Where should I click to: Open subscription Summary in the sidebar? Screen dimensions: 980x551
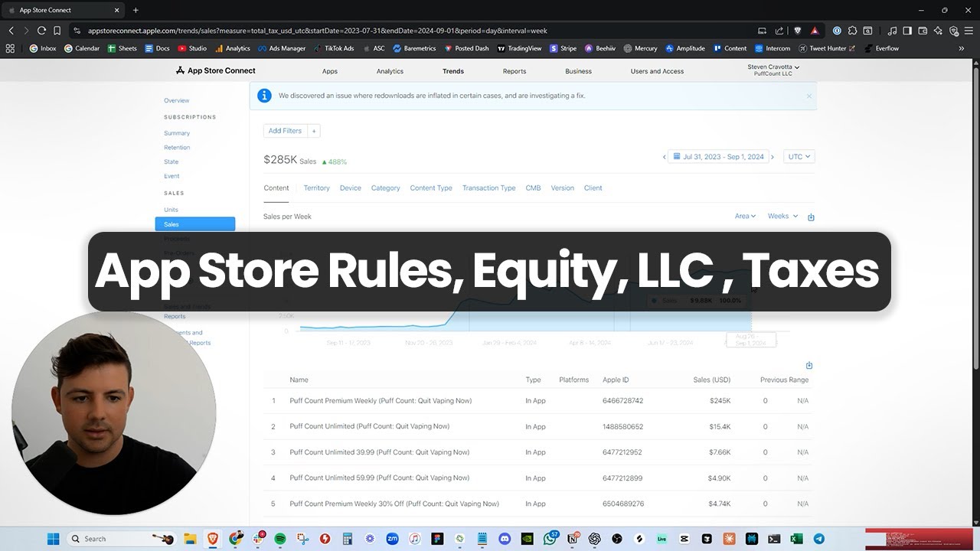(x=177, y=133)
